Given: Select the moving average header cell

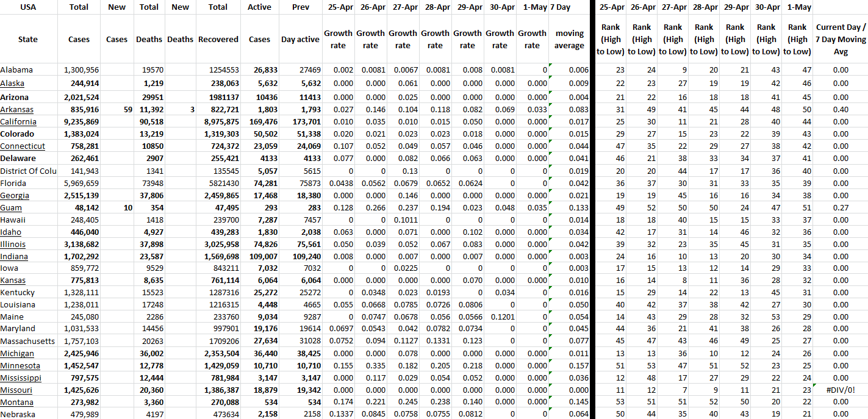Looking at the screenshot, I should click(x=570, y=40).
